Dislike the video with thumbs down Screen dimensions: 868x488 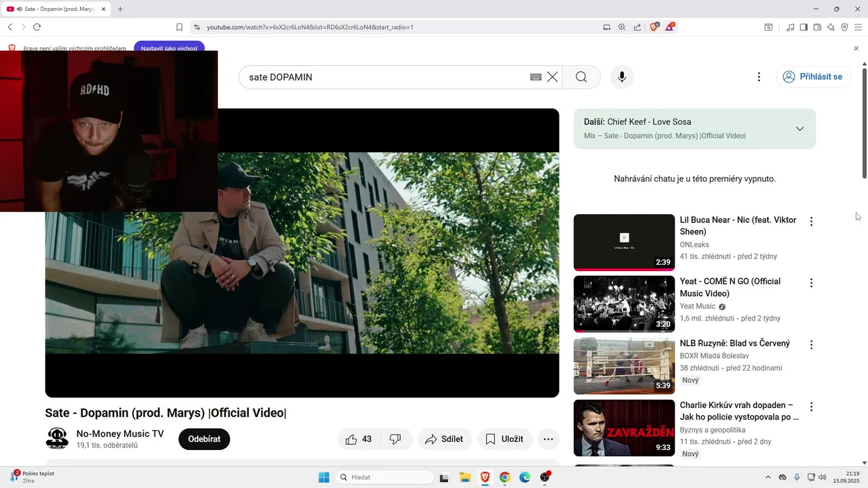(396, 439)
